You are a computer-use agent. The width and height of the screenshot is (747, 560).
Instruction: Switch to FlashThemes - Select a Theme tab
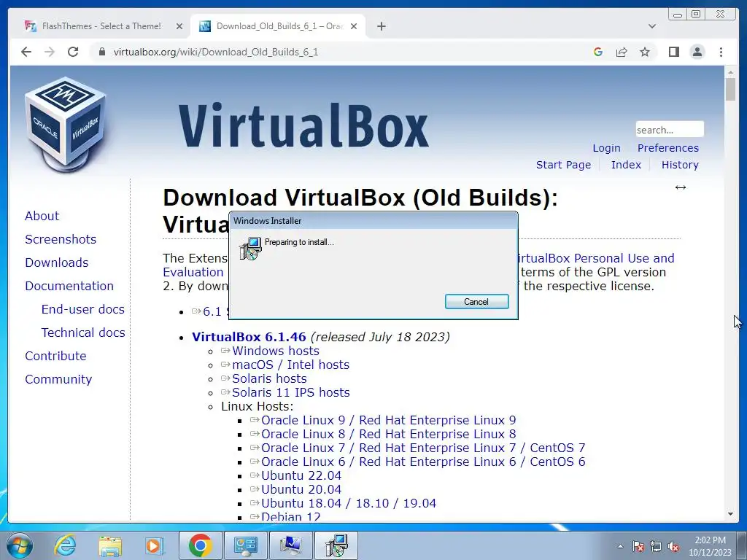[x=101, y=26]
